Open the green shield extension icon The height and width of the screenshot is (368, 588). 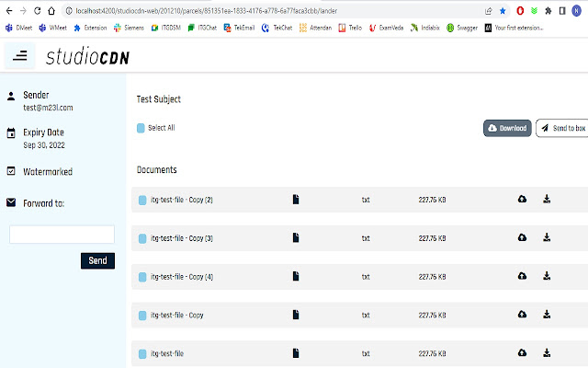534,11
